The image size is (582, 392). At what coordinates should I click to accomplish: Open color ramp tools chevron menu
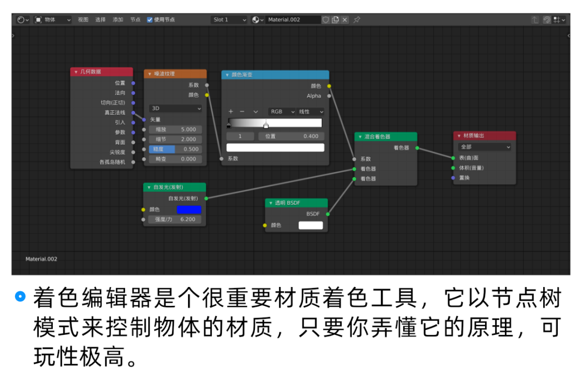click(255, 111)
